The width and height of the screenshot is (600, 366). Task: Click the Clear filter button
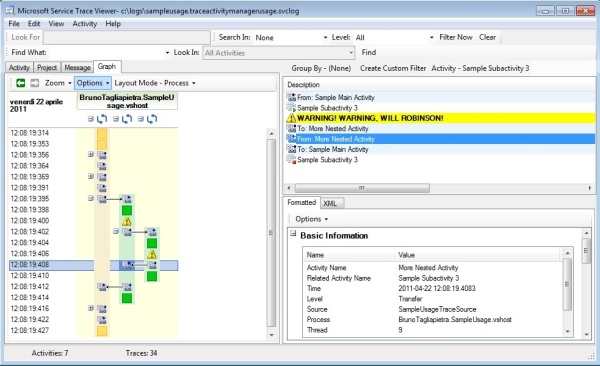(x=488, y=37)
